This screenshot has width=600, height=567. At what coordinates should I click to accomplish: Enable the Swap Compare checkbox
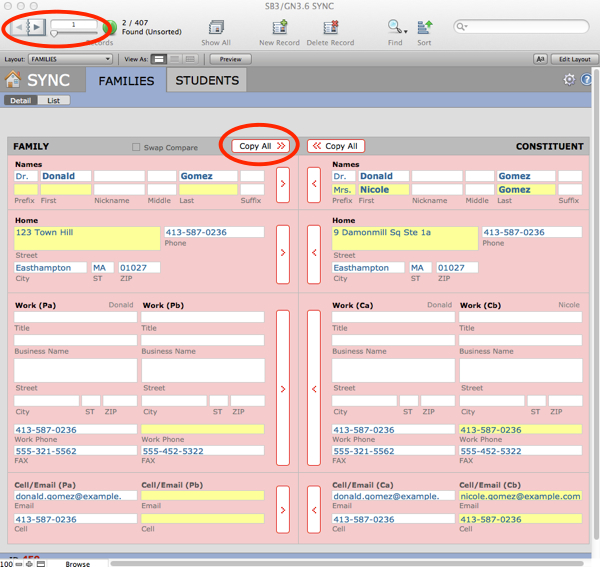tap(137, 147)
